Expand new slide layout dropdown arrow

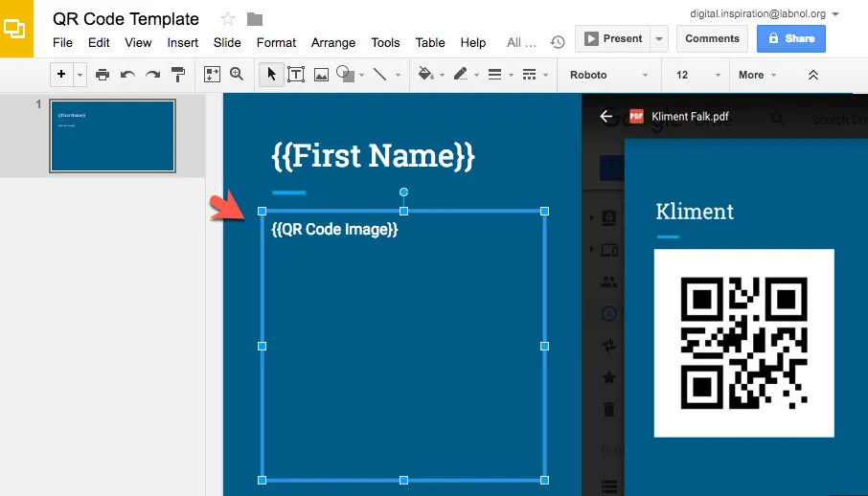point(80,74)
